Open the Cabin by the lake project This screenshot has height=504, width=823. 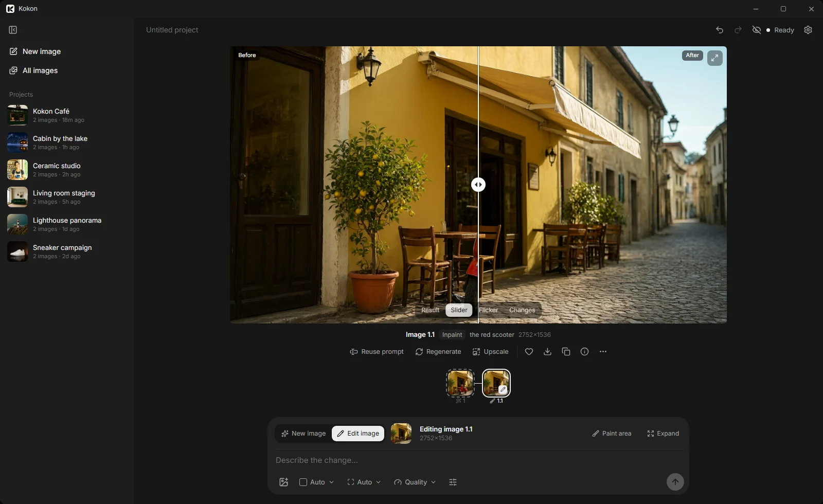point(67,142)
